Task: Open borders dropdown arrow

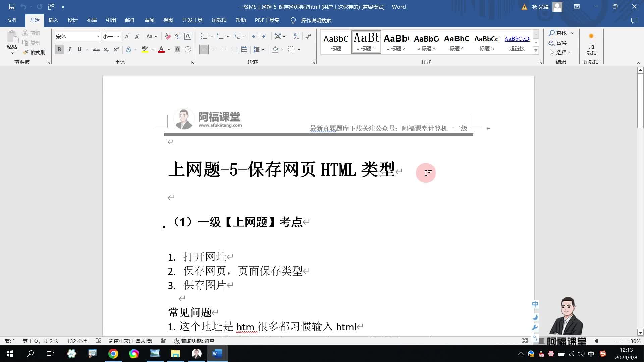Action: [299, 49]
